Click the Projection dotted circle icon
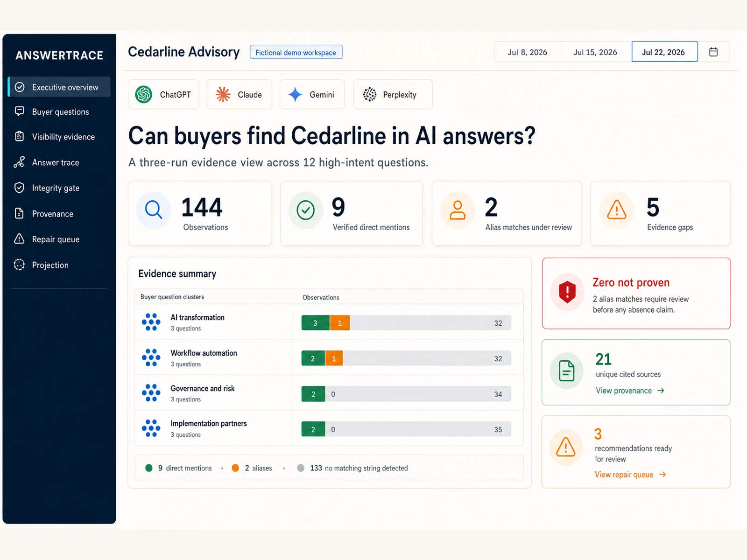This screenshot has height=560, width=747. [x=19, y=265]
